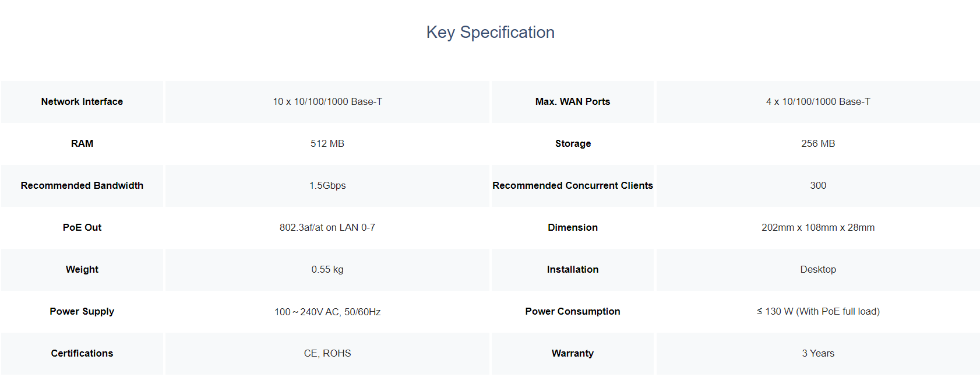Click the 100~240V AC power supply value

tap(327, 312)
